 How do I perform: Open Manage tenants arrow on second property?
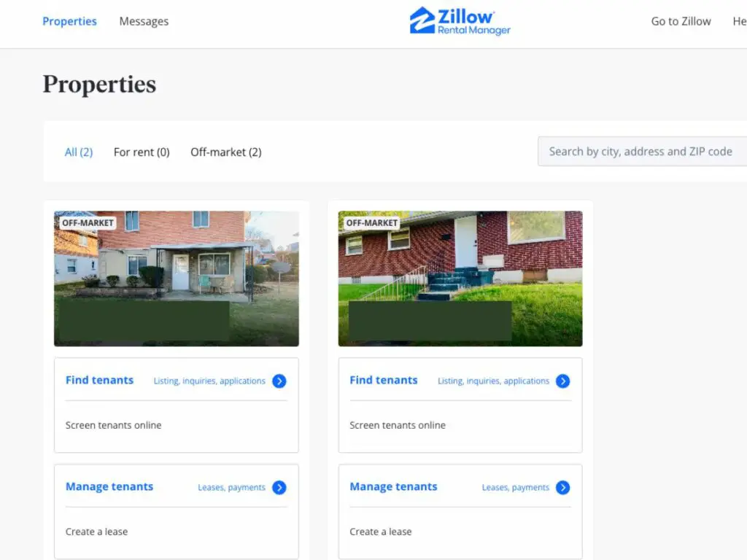(562, 488)
